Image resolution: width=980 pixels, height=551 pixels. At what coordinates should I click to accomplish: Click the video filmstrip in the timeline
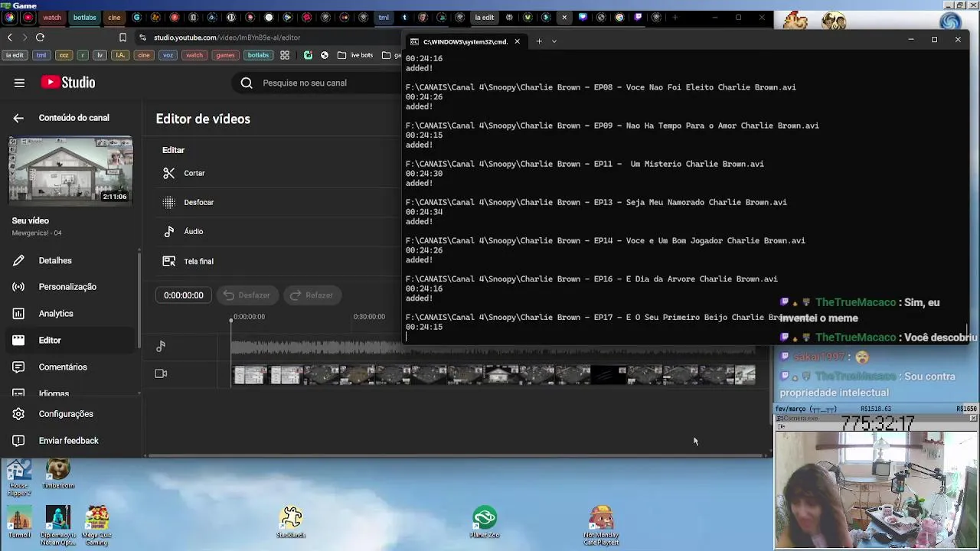click(x=494, y=375)
